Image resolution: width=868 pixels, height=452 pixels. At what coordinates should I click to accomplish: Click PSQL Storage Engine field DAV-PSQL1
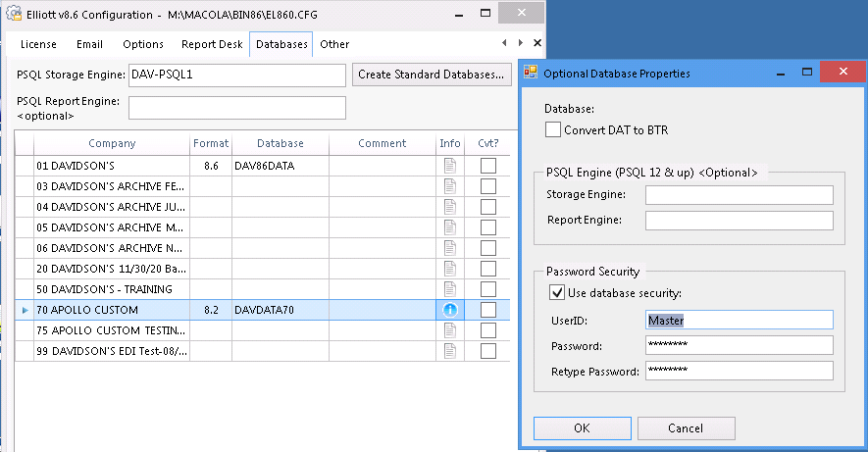(x=237, y=75)
